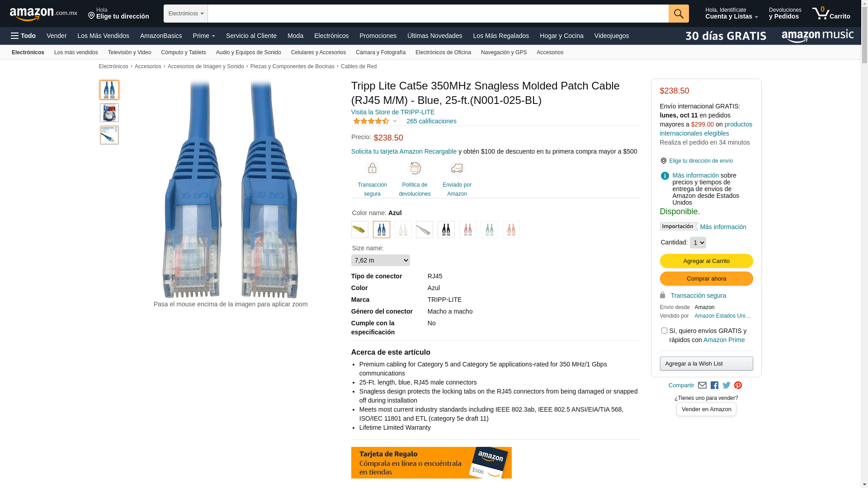
Task: Open the Todo hamburger menu
Action: point(23,36)
